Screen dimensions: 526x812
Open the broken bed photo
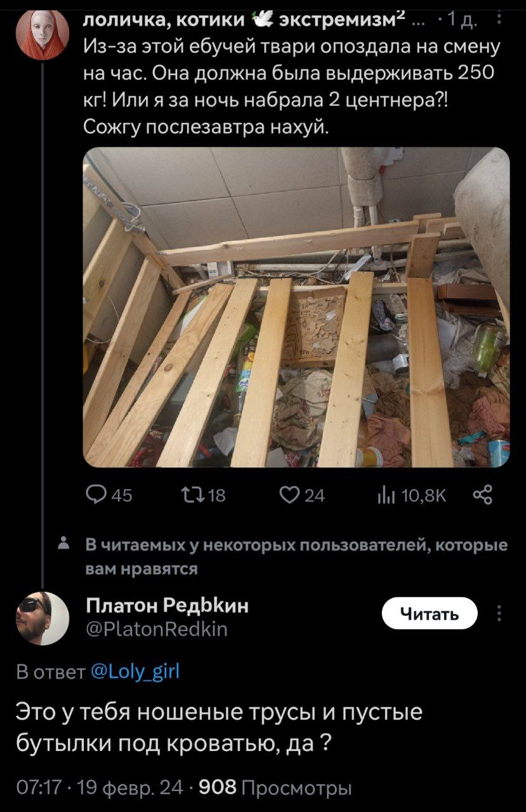296,307
